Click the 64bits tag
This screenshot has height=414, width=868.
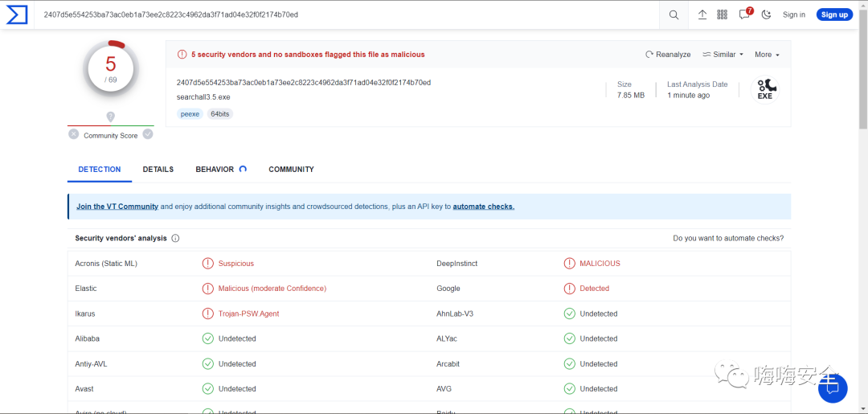tap(220, 114)
